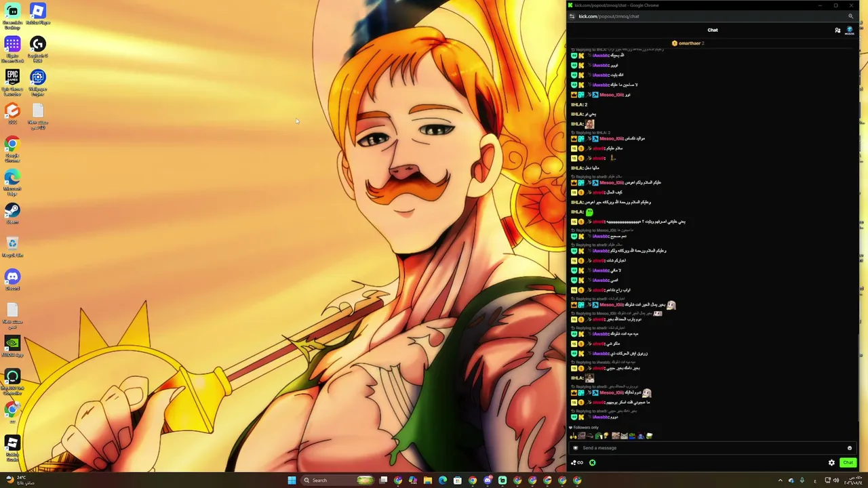Open the weather widget on the taskbar
The image size is (868, 488).
19,481
